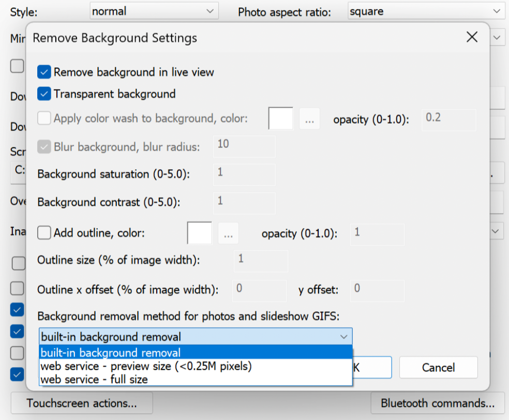The width and height of the screenshot is (509, 420).
Task: Collapse the background removal method dropdown
Action: tap(344, 337)
